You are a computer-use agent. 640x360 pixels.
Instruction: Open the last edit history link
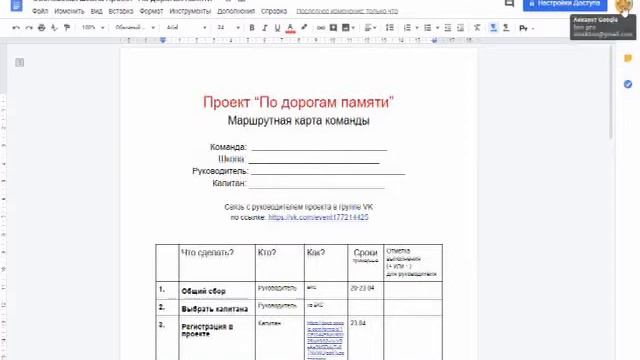click(347, 11)
